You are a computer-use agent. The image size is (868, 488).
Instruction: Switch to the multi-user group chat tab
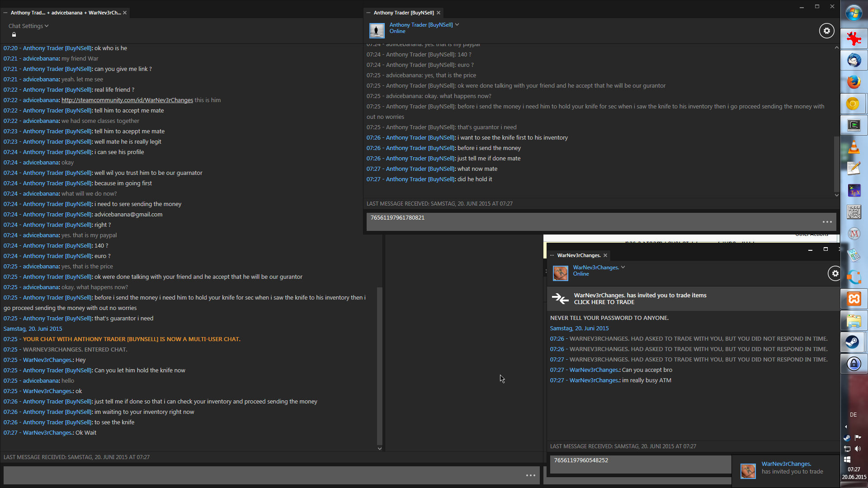click(x=66, y=13)
